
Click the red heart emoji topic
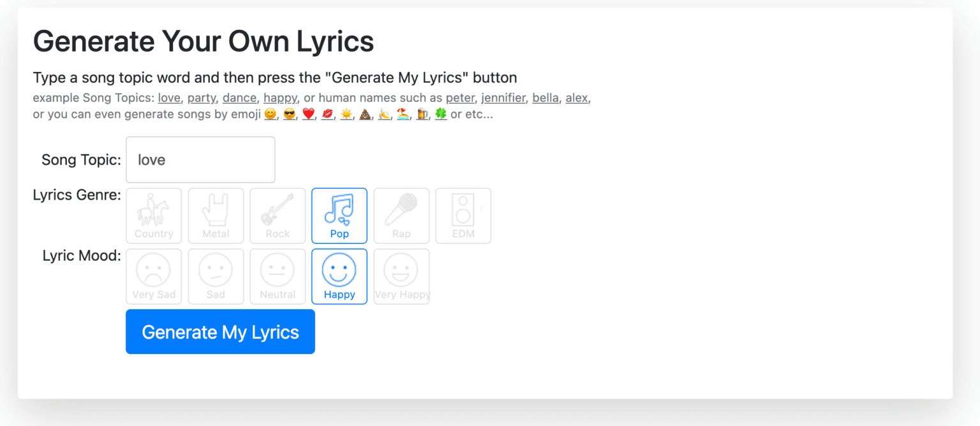pos(308,114)
